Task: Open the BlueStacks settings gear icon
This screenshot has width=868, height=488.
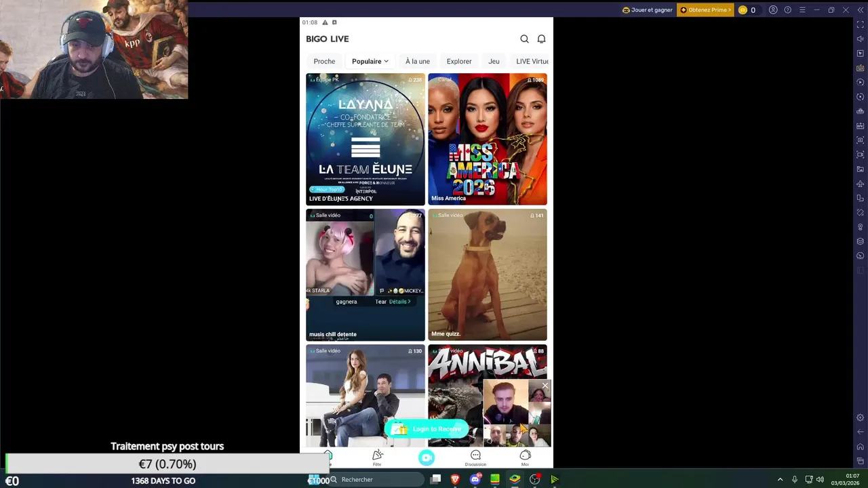Action: (x=861, y=418)
